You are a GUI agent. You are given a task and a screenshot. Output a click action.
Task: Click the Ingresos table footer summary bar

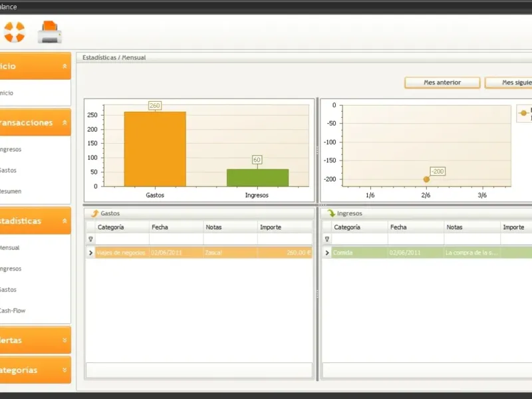point(427,370)
